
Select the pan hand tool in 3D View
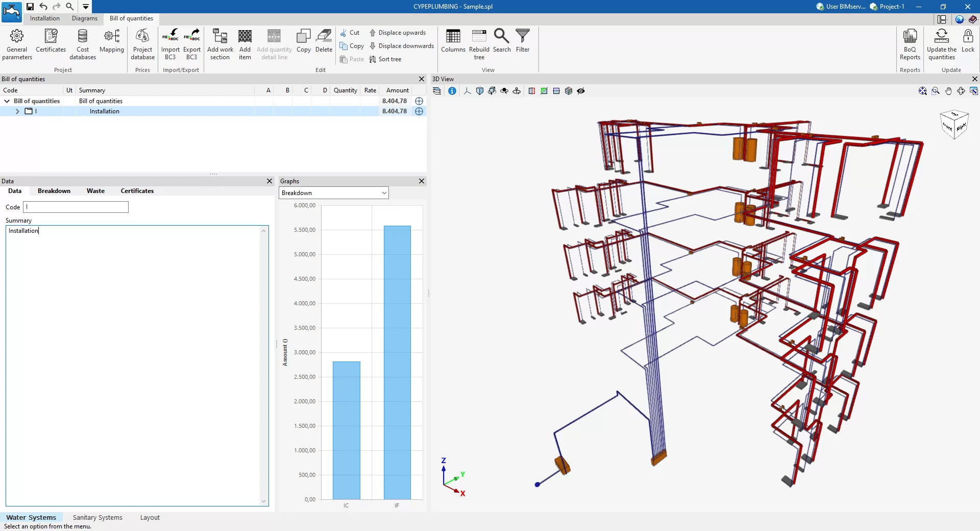click(948, 91)
